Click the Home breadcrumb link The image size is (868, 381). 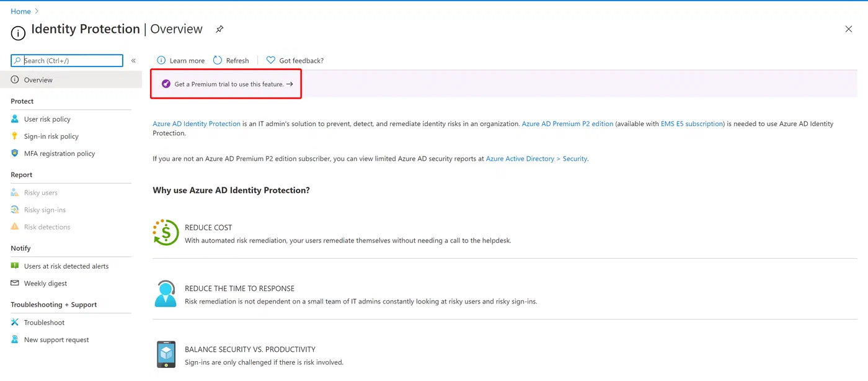click(x=20, y=11)
